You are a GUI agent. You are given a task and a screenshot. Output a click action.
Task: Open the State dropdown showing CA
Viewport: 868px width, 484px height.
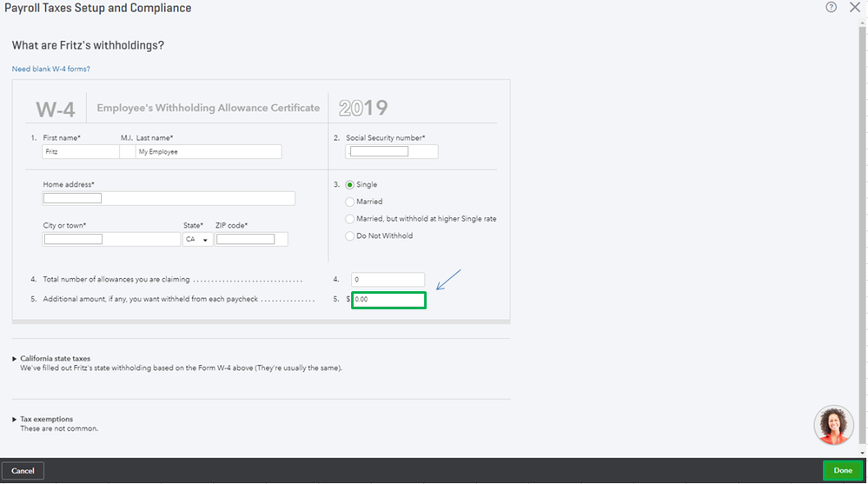coord(198,239)
